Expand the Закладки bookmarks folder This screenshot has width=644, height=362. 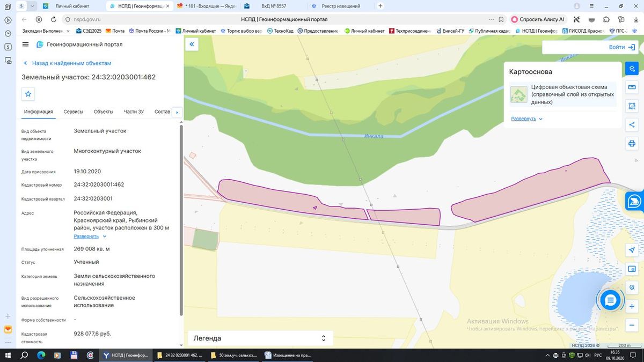tap(45, 31)
